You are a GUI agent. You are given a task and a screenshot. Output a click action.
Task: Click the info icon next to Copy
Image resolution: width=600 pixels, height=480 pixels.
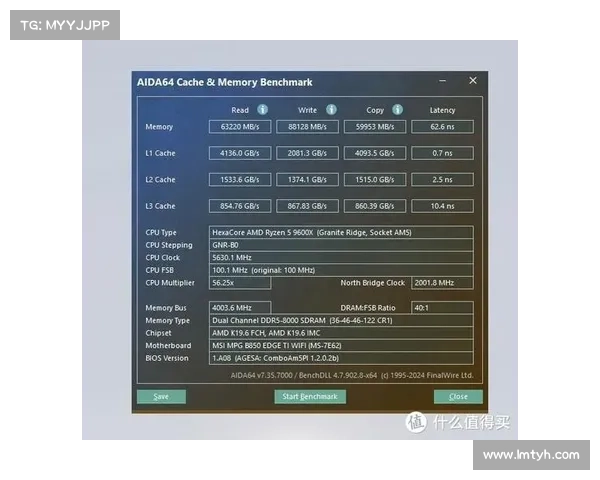[x=397, y=110]
